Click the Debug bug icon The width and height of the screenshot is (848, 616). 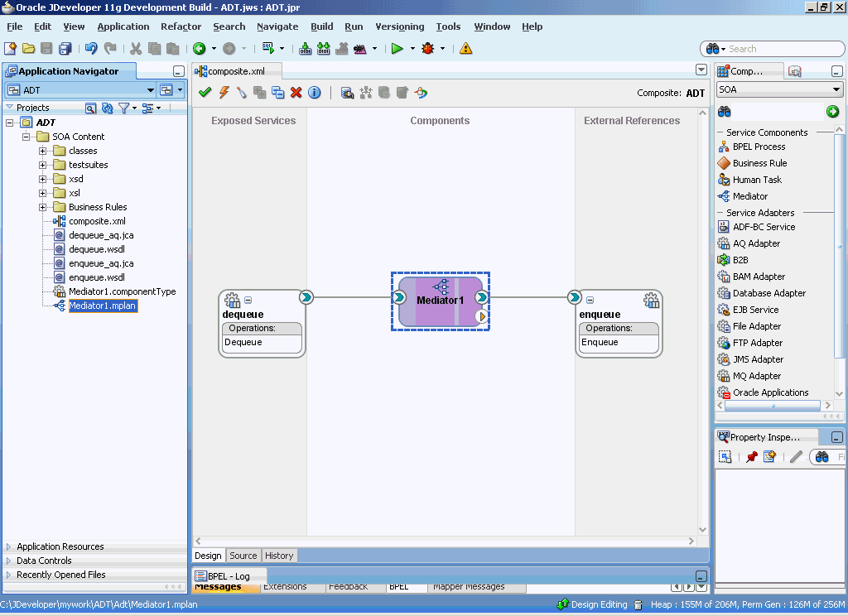(x=427, y=49)
